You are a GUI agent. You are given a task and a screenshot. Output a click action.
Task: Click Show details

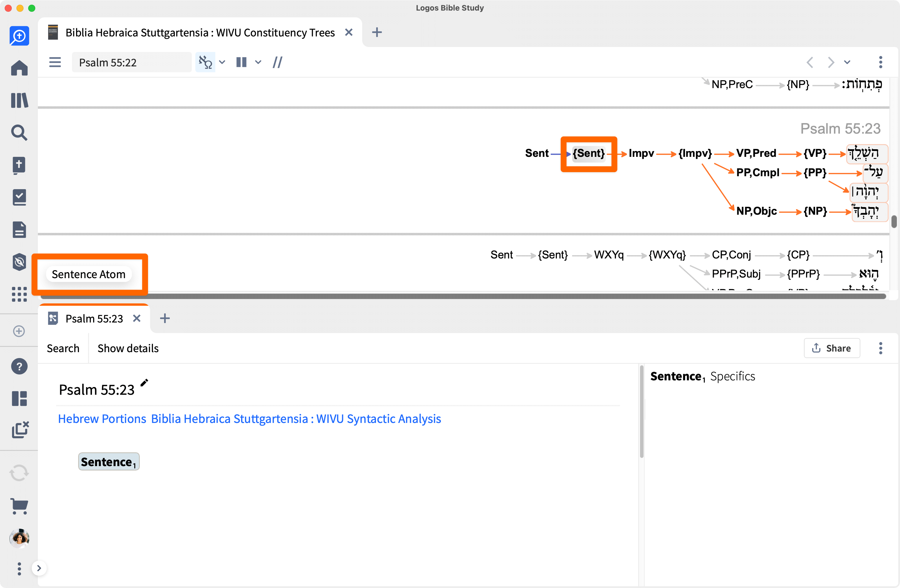pos(128,348)
